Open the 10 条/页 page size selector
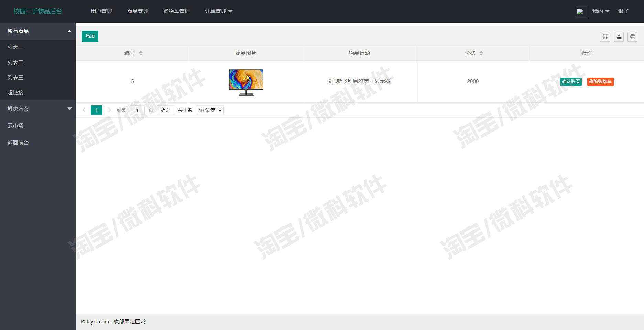 pos(210,110)
